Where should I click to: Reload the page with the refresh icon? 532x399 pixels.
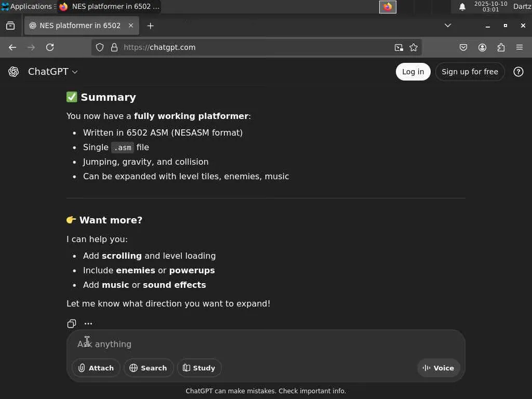50,47
